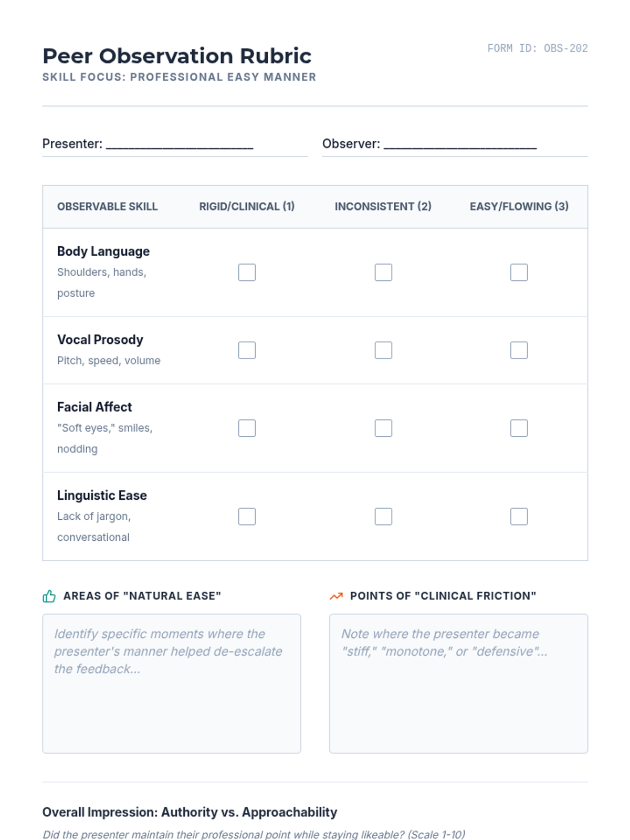Check Body Language Easy/Flowing box

tap(519, 272)
